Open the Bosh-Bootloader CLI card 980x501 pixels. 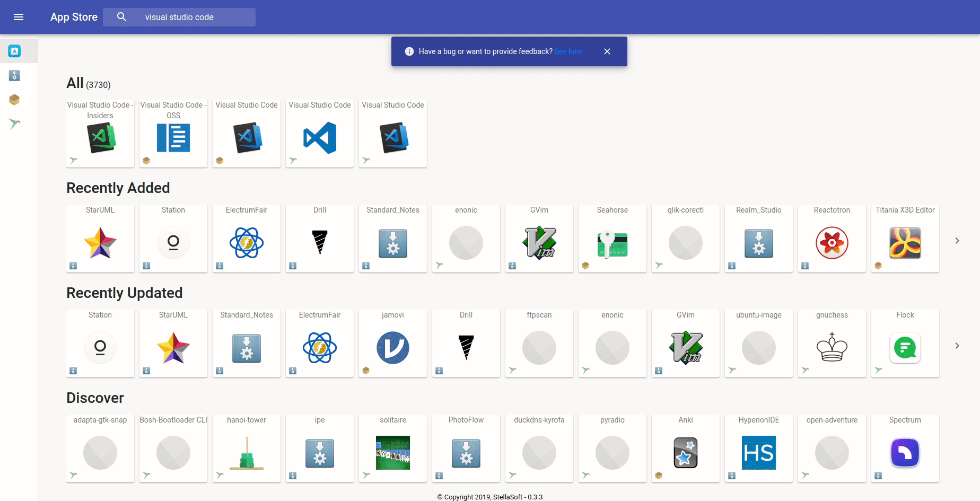point(173,449)
